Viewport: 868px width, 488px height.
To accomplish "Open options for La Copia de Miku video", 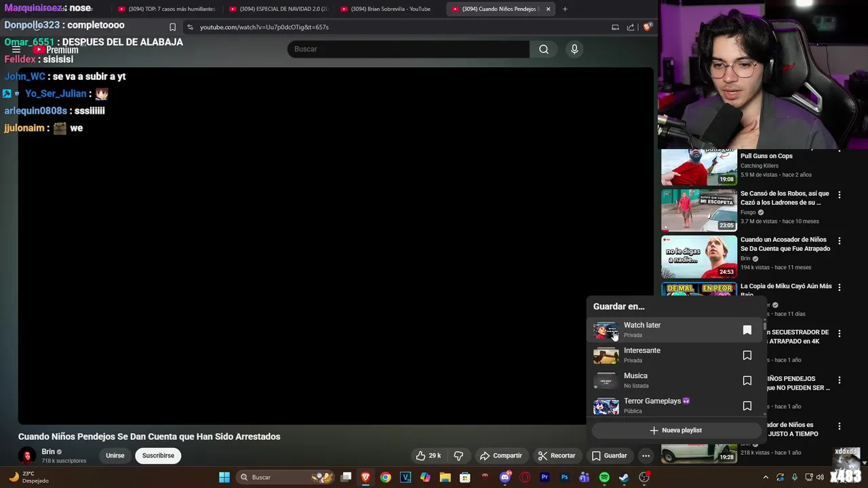I will tap(839, 287).
